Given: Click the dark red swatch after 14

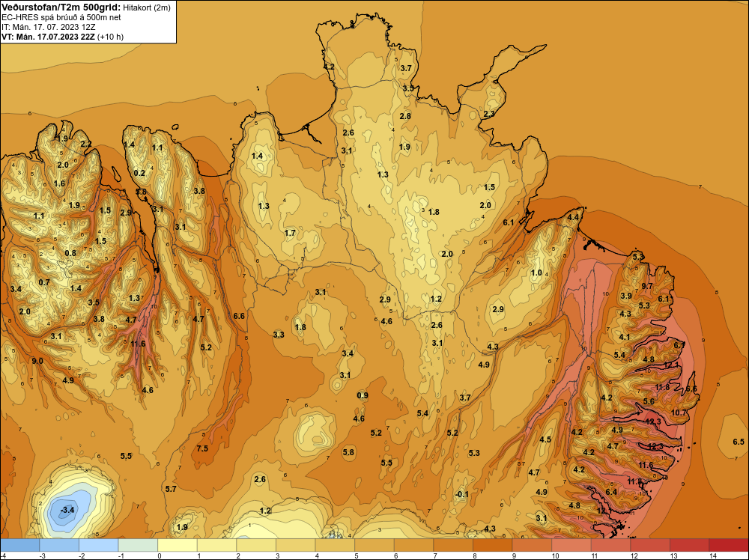Looking at the screenshot, I should click(x=729, y=545).
